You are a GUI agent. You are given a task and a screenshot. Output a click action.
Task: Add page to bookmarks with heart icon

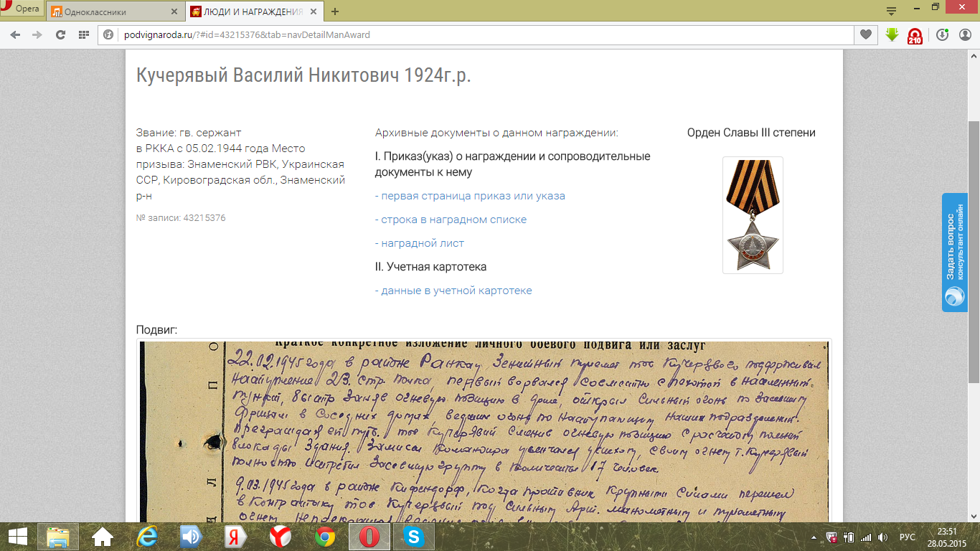866,34
